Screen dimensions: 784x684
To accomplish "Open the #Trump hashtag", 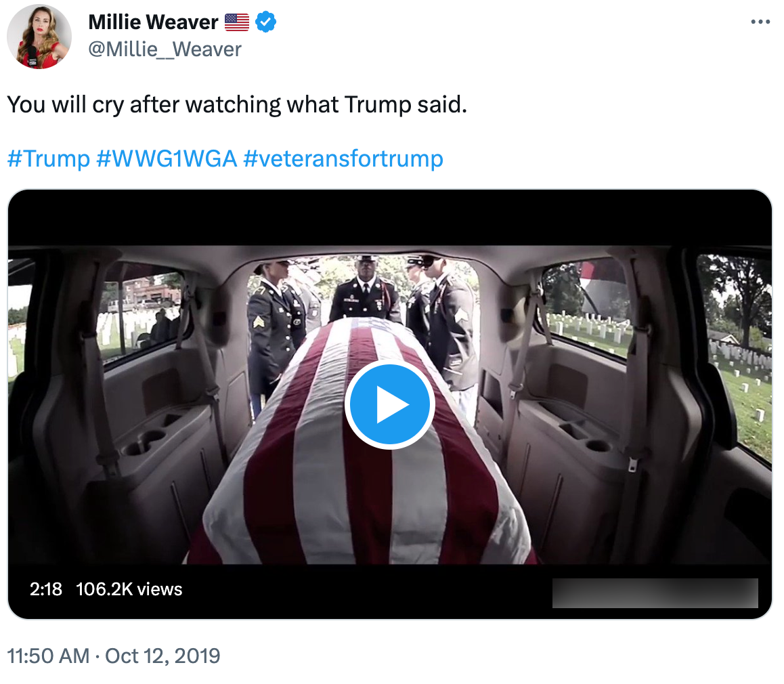I will [48, 158].
